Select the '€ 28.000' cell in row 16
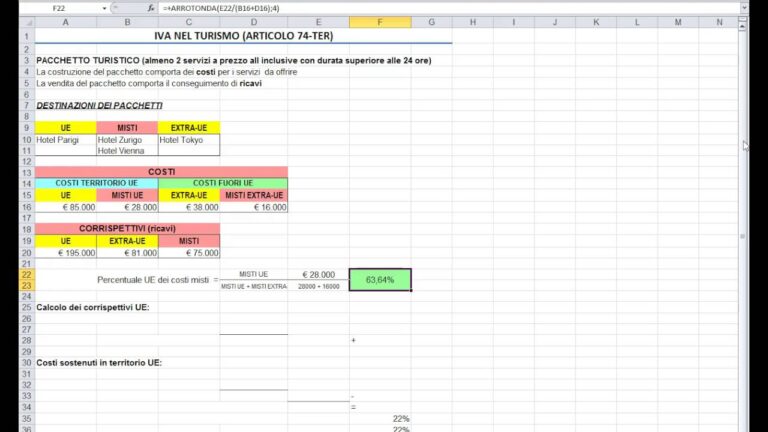The image size is (768, 432). 127,207
